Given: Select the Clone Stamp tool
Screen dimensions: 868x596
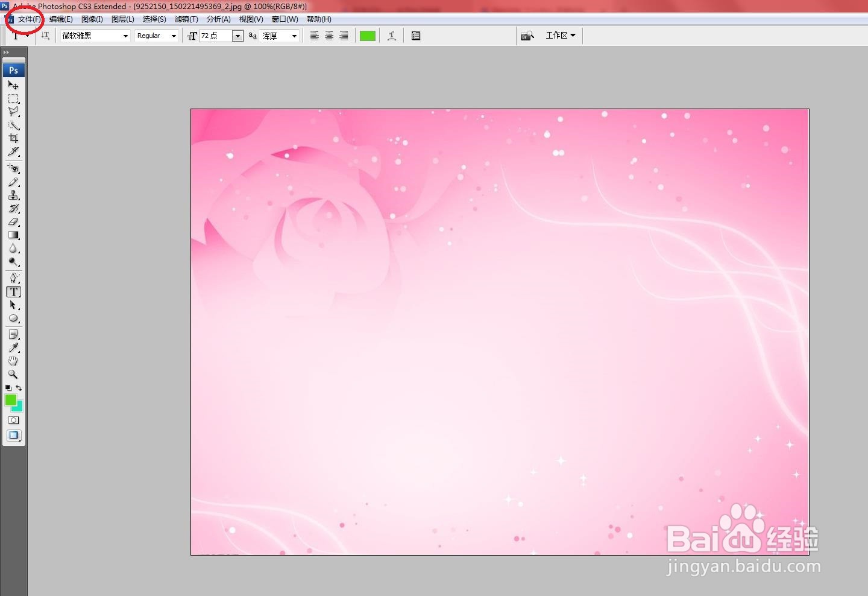Looking at the screenshot, I should tap(13, 195).
